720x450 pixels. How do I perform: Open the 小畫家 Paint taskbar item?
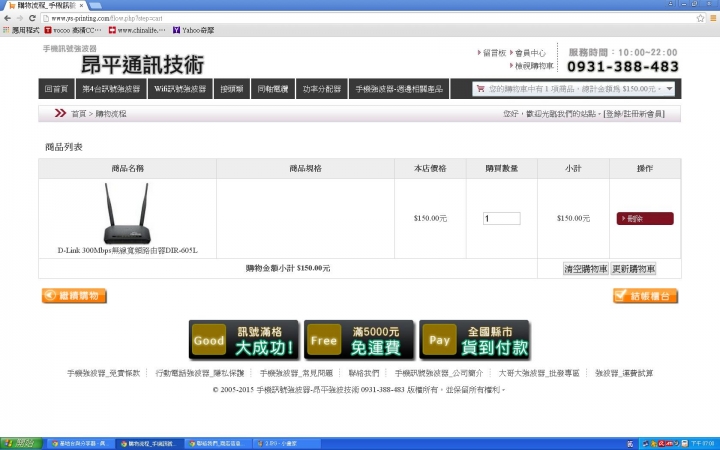(287, 444)
